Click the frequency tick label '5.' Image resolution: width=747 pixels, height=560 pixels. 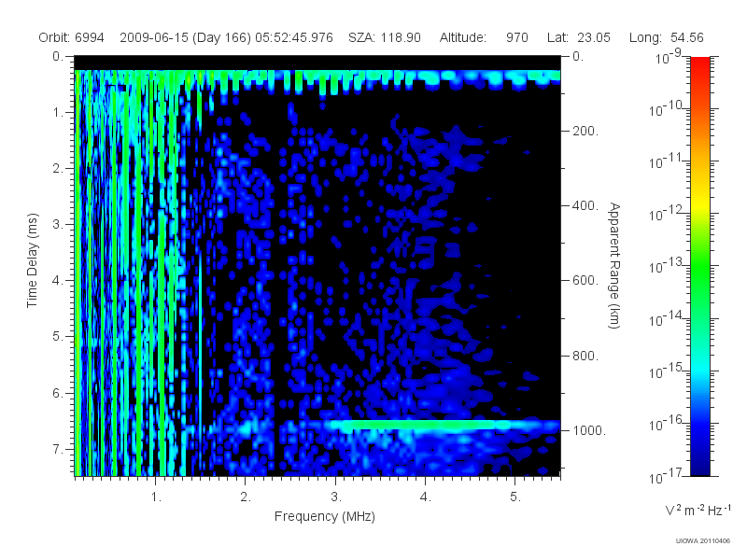coord(515,497)
